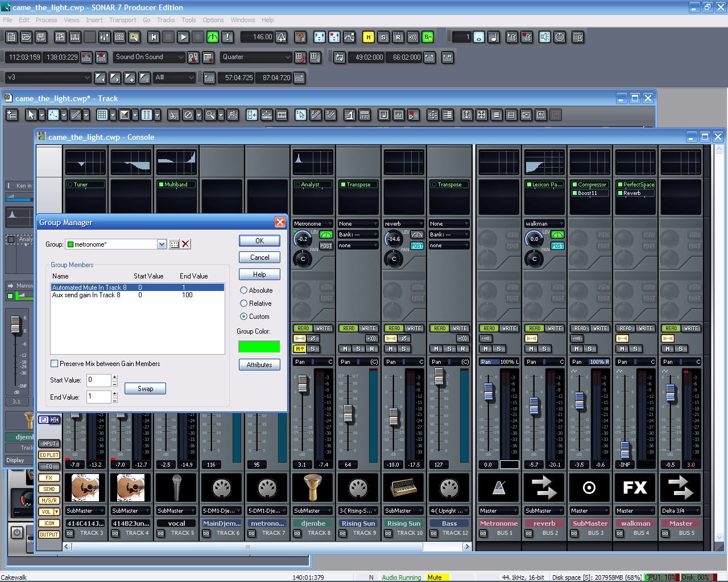Viewport: 728px width, 582px height.
Task: Click the Master bus volume fader
Action: tap(670, 392)
